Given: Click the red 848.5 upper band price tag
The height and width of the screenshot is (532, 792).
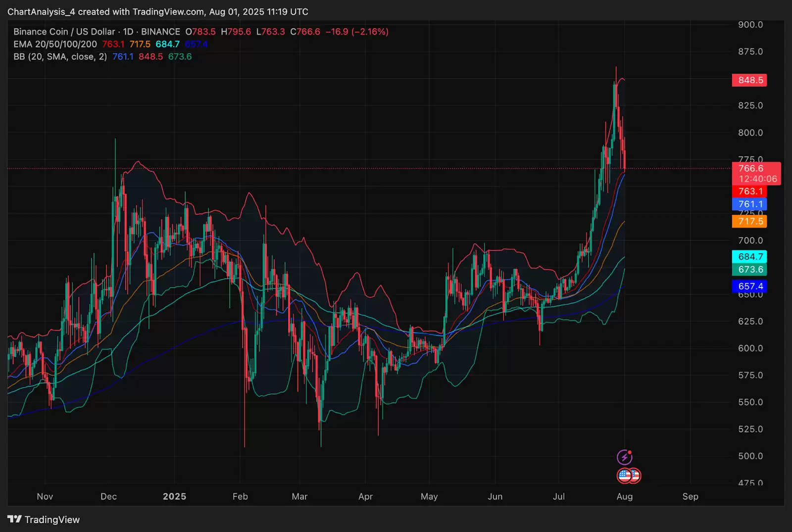Looking at the screenshot, I should point(749,80).
